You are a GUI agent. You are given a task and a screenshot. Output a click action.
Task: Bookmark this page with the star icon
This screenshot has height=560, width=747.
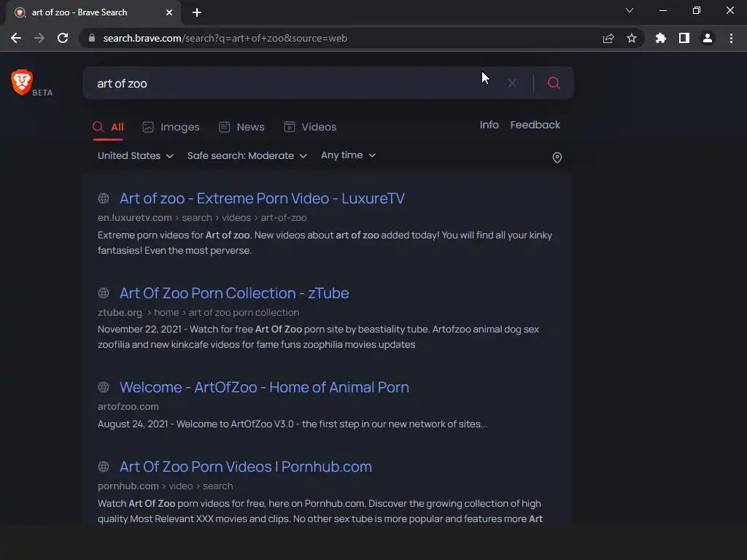pos(632,38)
